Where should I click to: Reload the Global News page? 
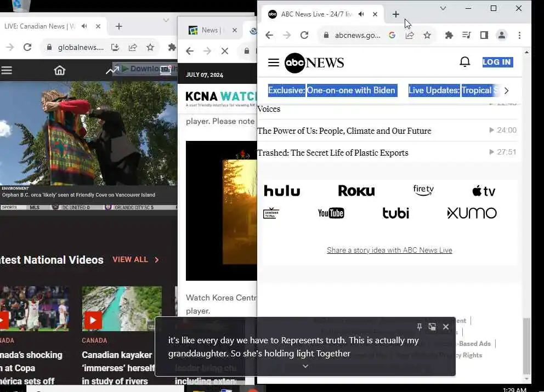[x=27, y=47]
